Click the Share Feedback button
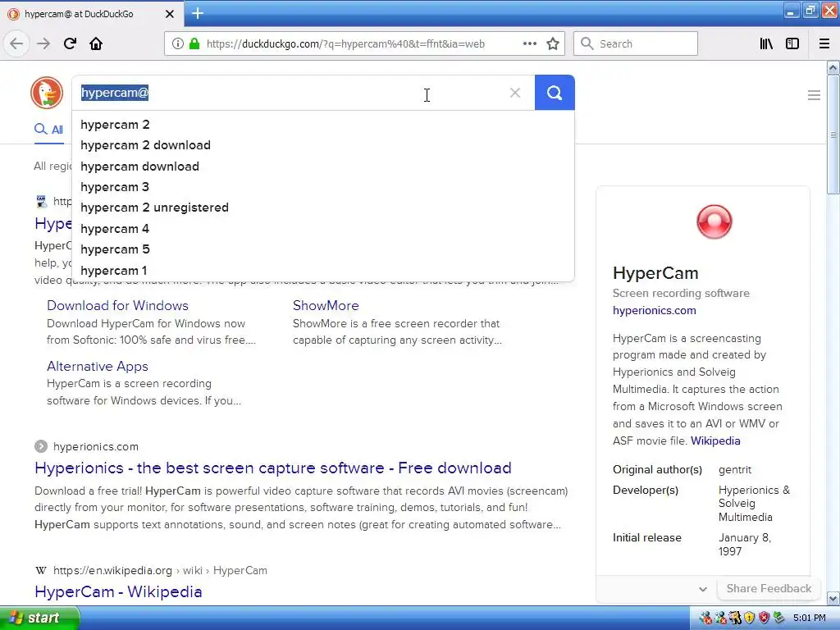The image size is (840, 630). pyautogui.click(x=769, y=589)
